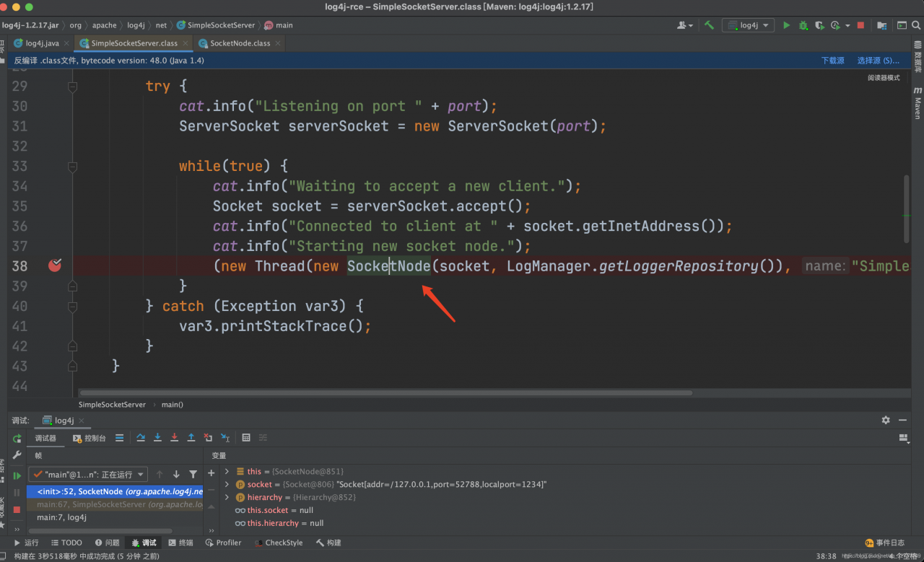Screen dimensions: 924x562
Task: Click the wrench debugger settings icon
Action: click(x=17, y=456)
